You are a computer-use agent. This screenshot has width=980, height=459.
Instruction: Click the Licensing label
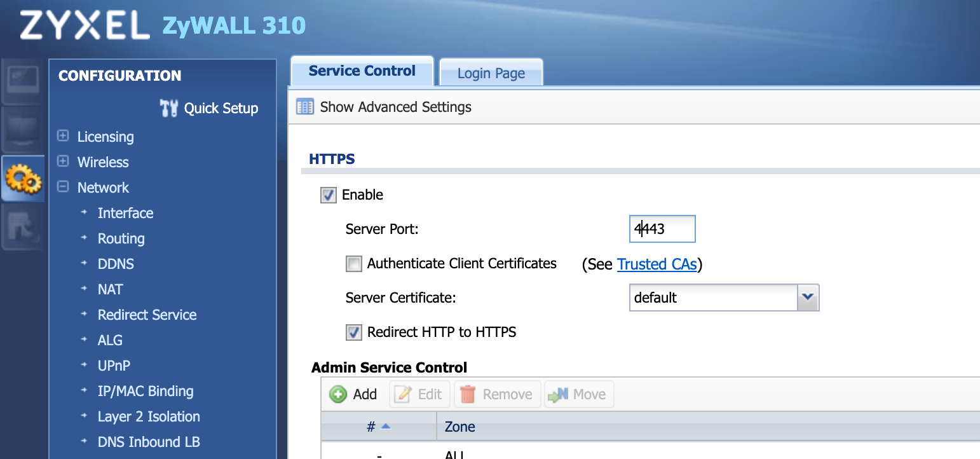(x=105, y=137)
